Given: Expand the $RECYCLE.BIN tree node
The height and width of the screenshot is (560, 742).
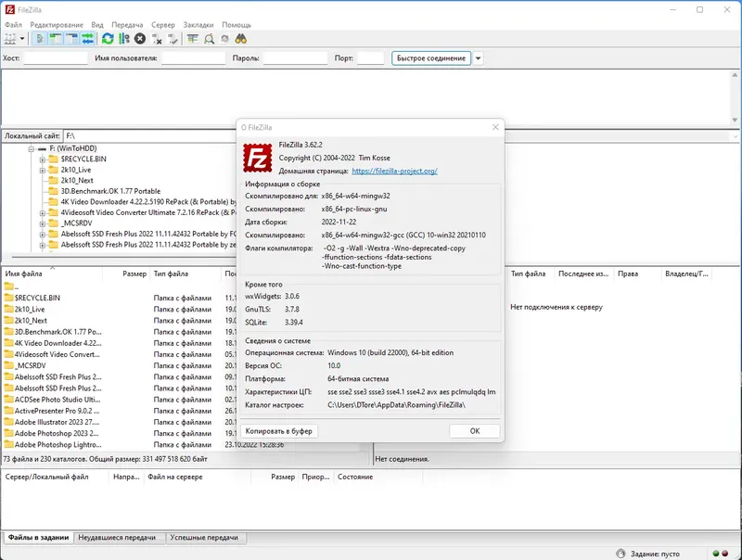Looking at the screenshot, I should coord(42,159).
